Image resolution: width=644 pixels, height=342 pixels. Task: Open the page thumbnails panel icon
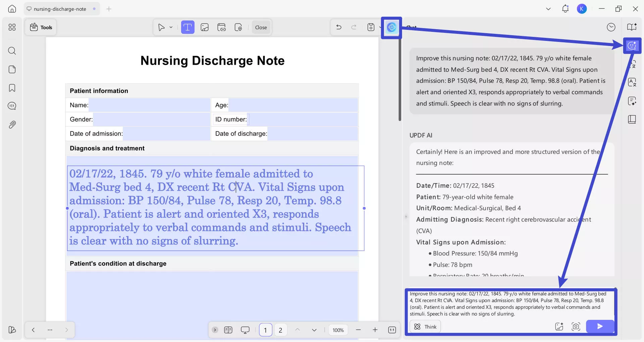click(x=12, y=69)
